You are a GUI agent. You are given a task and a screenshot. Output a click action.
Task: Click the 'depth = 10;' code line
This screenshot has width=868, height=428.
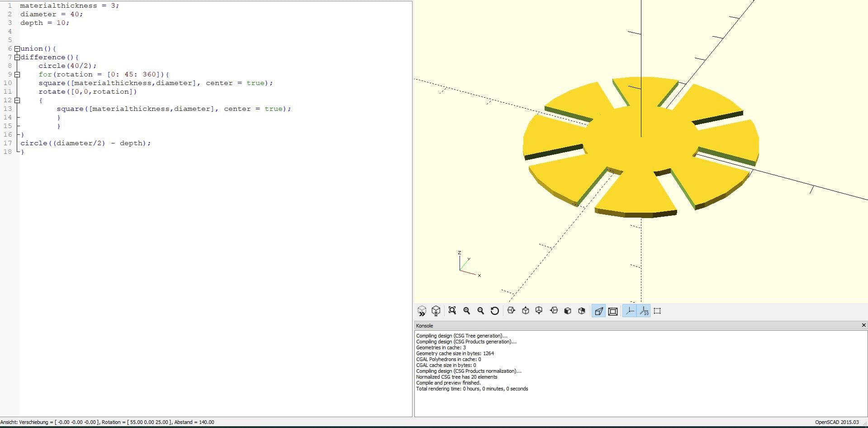[45, 23]
